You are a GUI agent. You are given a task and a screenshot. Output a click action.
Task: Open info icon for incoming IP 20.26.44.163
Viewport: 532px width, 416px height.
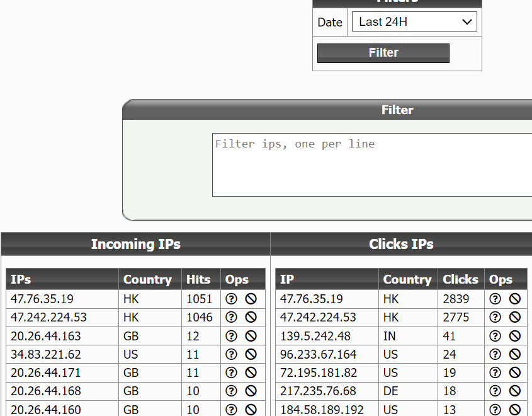(x=231, y=336)
